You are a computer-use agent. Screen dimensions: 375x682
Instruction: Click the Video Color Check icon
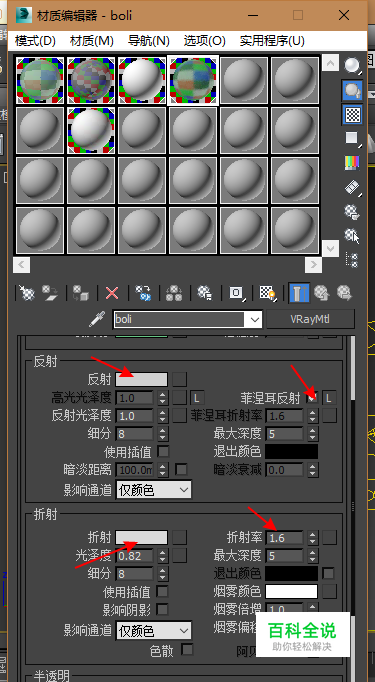click(x=352, y=163)
